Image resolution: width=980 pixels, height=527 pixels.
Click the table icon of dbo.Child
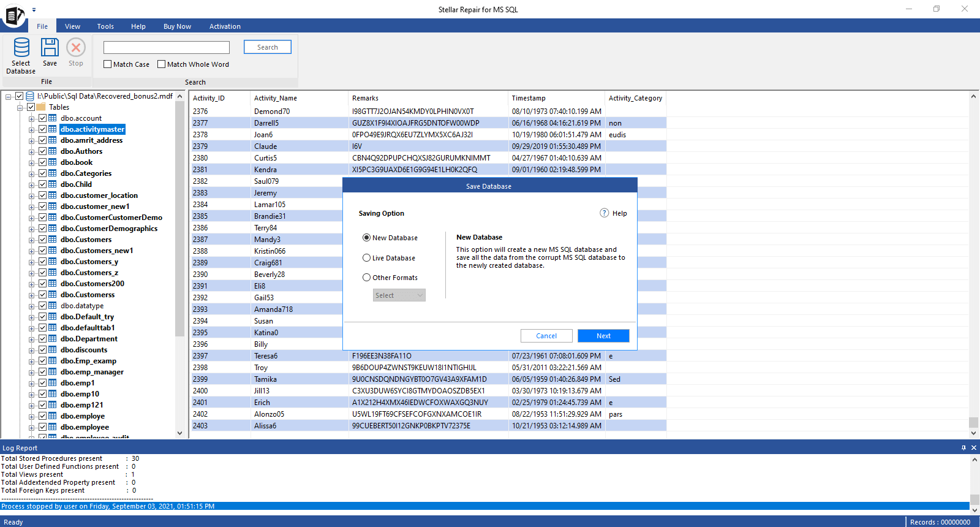point(53,184)
